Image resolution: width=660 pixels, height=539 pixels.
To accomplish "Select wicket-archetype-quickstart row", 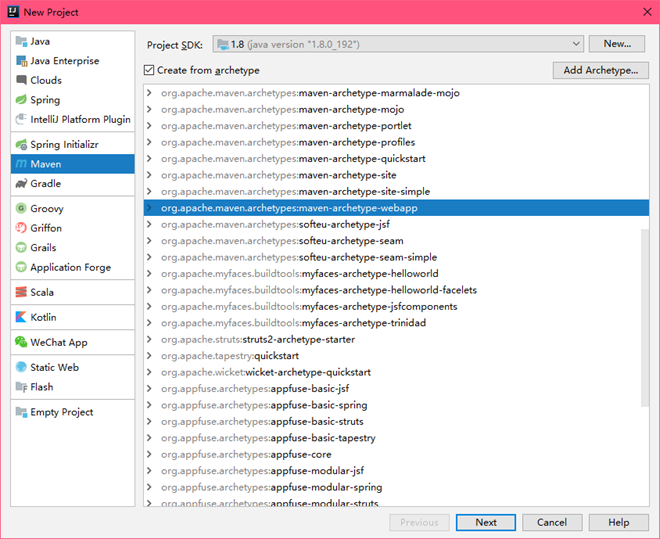I will [x=396, y=372].
